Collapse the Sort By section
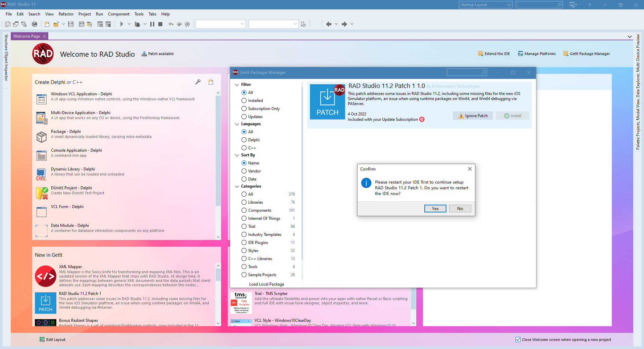 237,155
